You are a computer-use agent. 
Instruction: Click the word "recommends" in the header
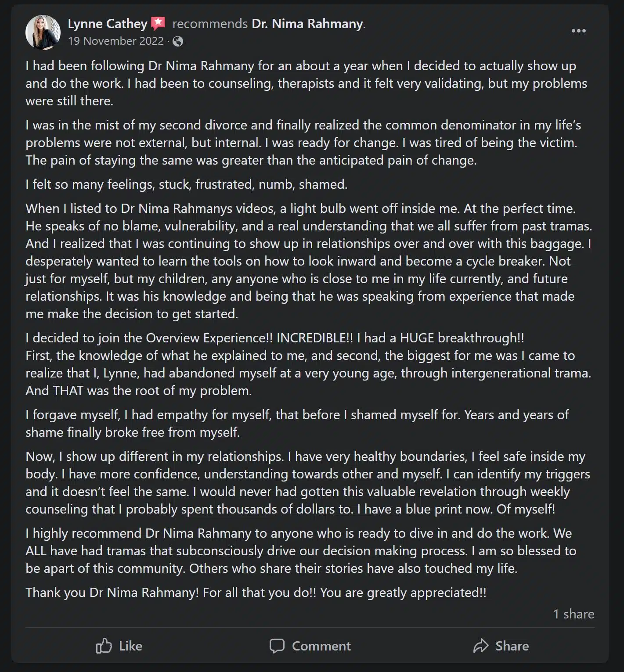[210, 24]
